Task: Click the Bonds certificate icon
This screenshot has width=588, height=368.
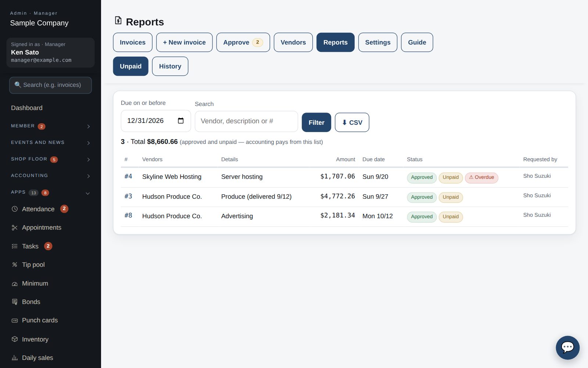Action: pos(15,302)
